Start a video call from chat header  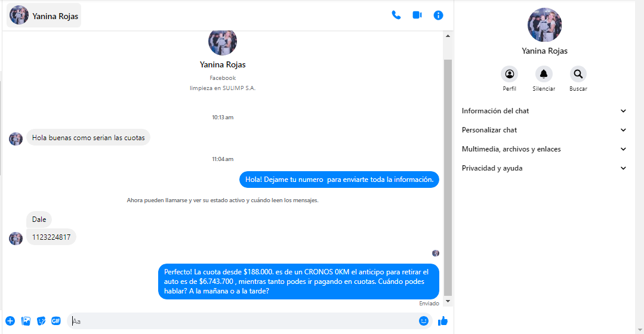pyautogui.click(x=417, y=15)
